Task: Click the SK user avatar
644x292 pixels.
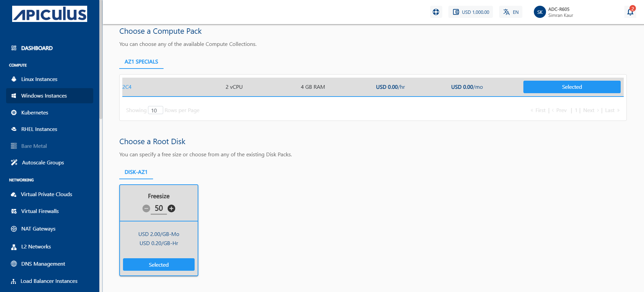Action: pyautogui.click(x=540, y=12)
